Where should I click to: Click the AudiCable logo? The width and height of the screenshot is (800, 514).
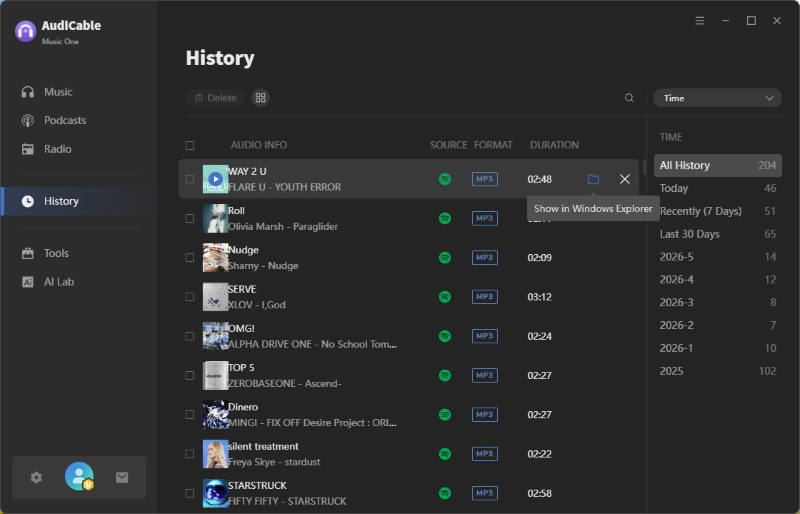(x=26, y=31)
